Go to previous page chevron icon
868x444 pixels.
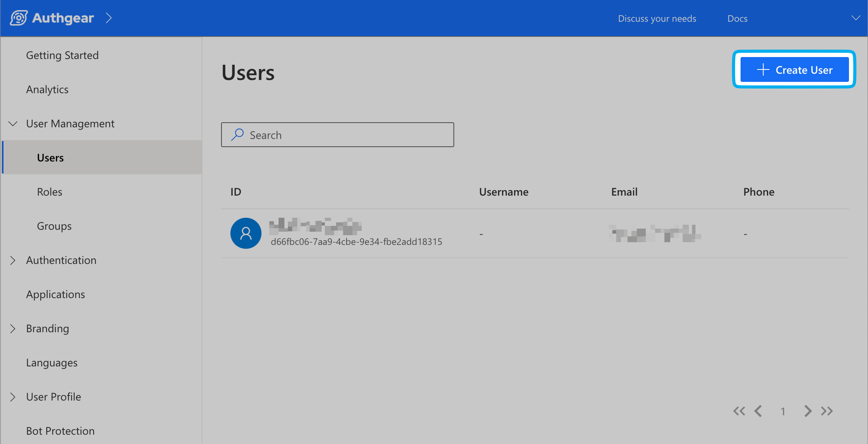click(758, 411)
